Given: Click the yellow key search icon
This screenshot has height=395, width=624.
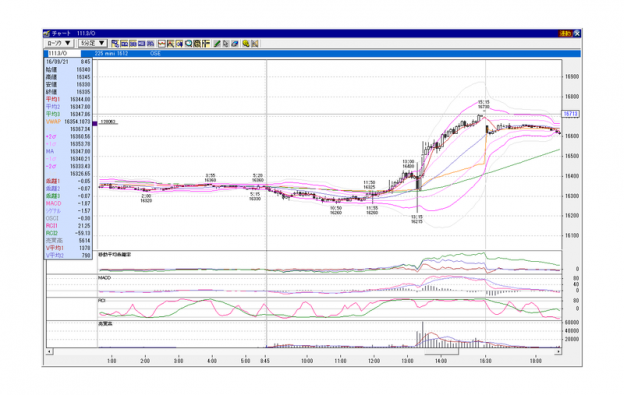Looking at the screenshot, I should [x=246, y=43].
